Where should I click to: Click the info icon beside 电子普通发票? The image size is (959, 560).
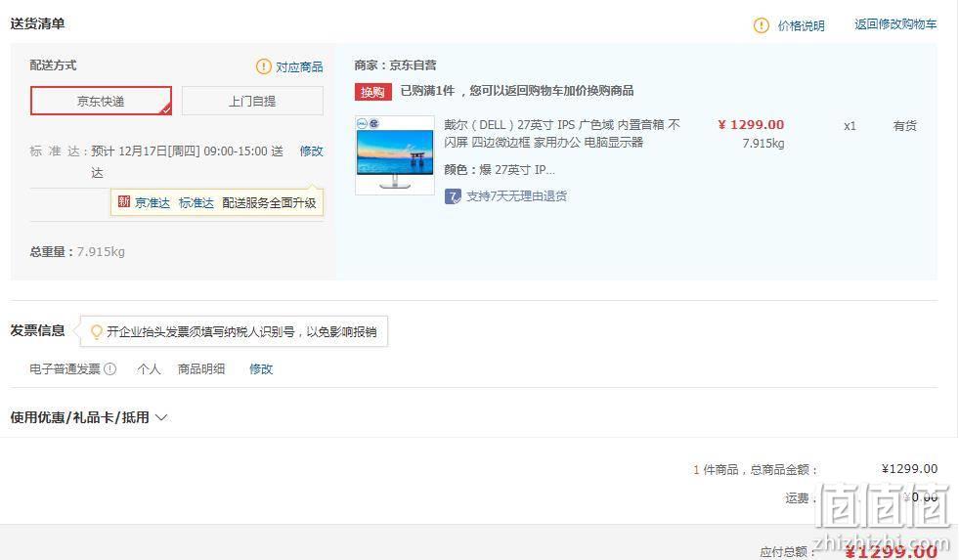pos(110,368)
